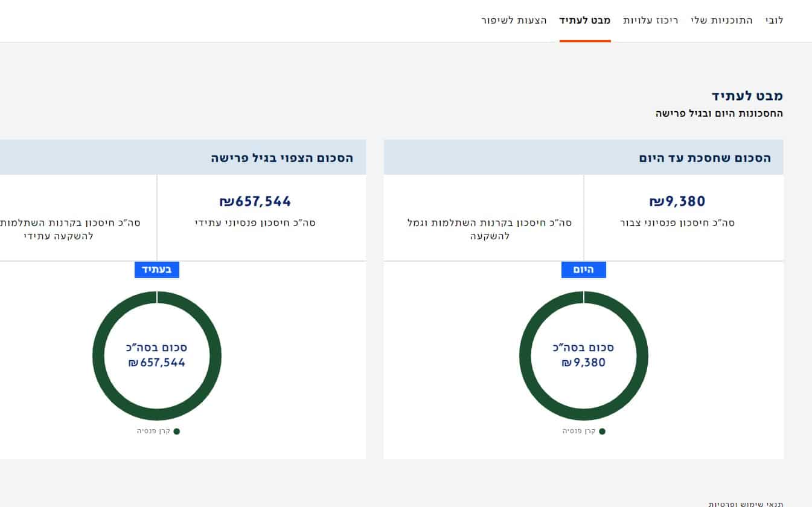Viewport: 812px width, 507px height.
Task: Open the ריכוז עלויות tab
Action: 651,21
